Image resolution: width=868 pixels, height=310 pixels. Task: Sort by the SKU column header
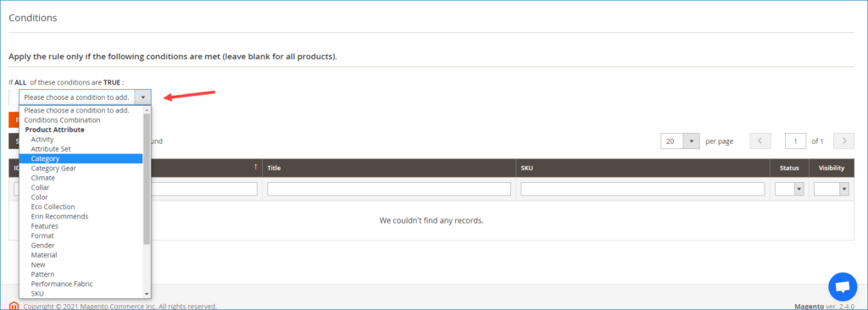pyautogui.click(x=643, y=168)
